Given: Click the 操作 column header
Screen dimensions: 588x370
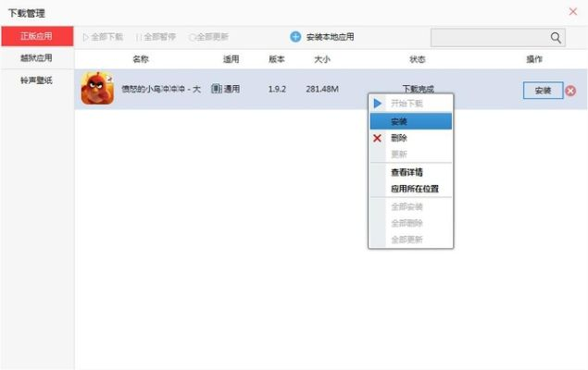Looking at the screenshot, I should (534, 59).
